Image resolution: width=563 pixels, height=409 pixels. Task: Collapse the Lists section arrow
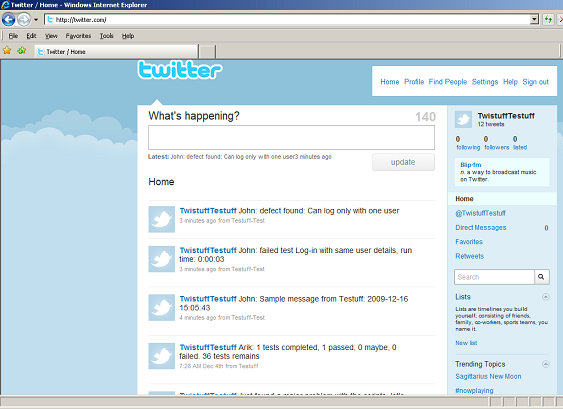[546, 297]
